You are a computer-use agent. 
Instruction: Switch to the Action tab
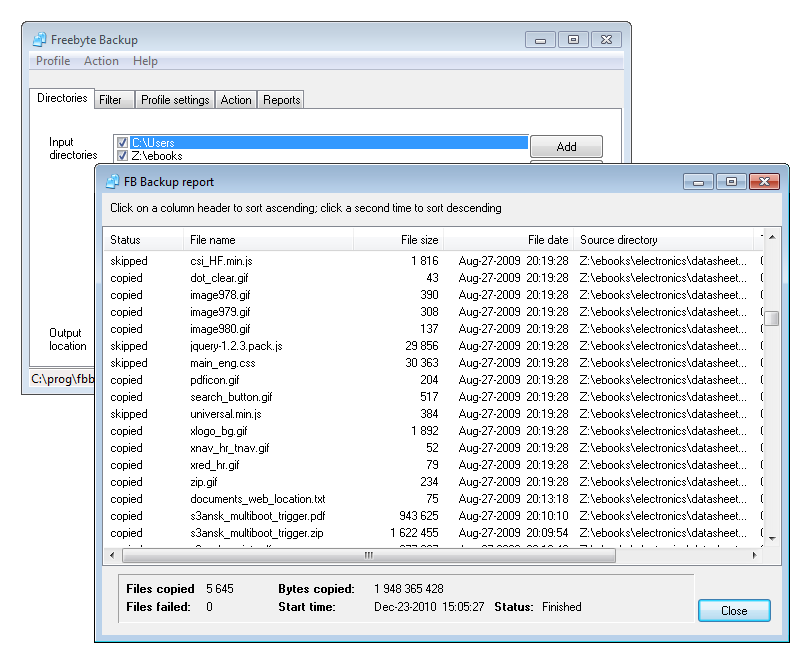click(236, 99)
